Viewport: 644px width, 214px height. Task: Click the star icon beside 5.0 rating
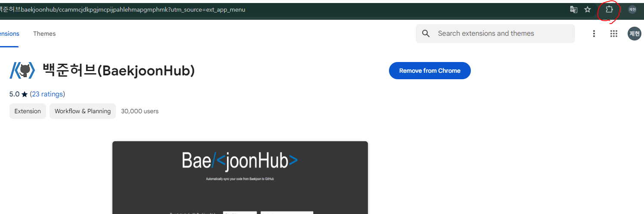(25, 94)
